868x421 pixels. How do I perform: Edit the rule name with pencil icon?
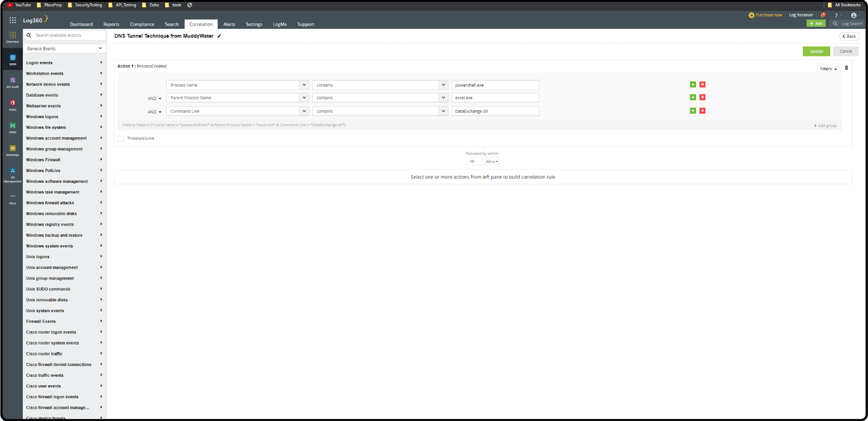219,36
